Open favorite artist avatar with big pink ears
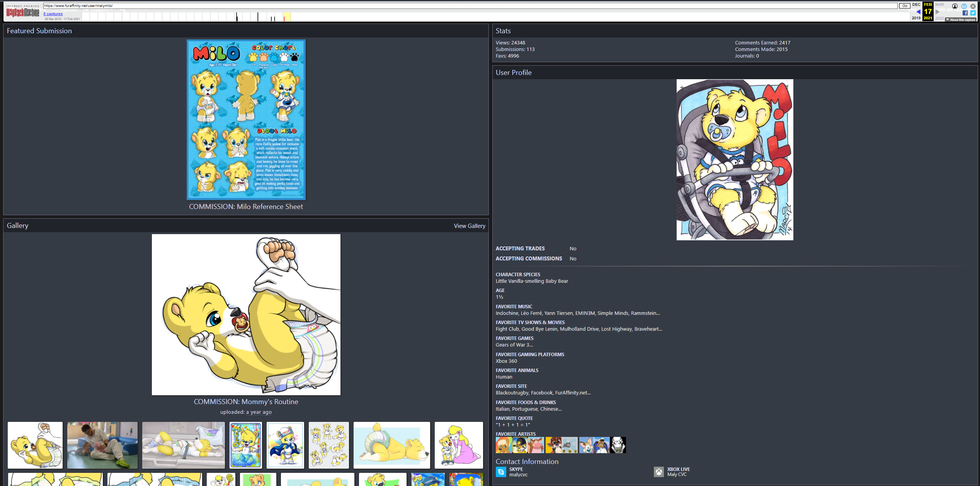 pyautogui.click(x=586, y=445)
